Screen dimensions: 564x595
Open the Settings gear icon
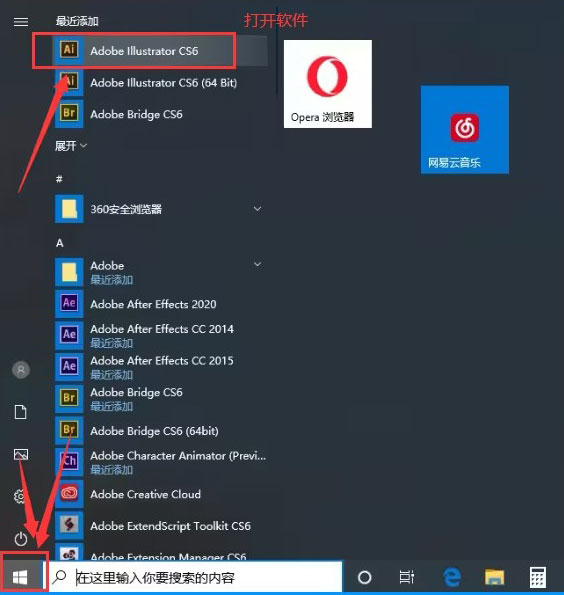20,496
